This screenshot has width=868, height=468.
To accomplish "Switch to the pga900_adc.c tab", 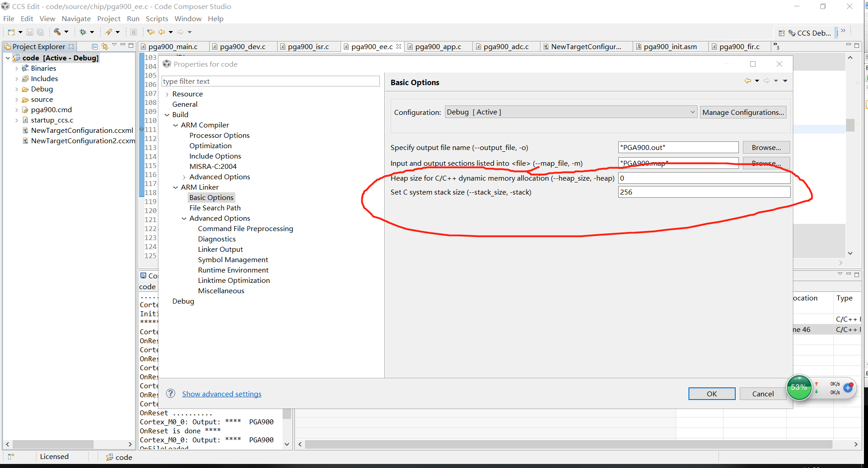I will tap(505, 46).
